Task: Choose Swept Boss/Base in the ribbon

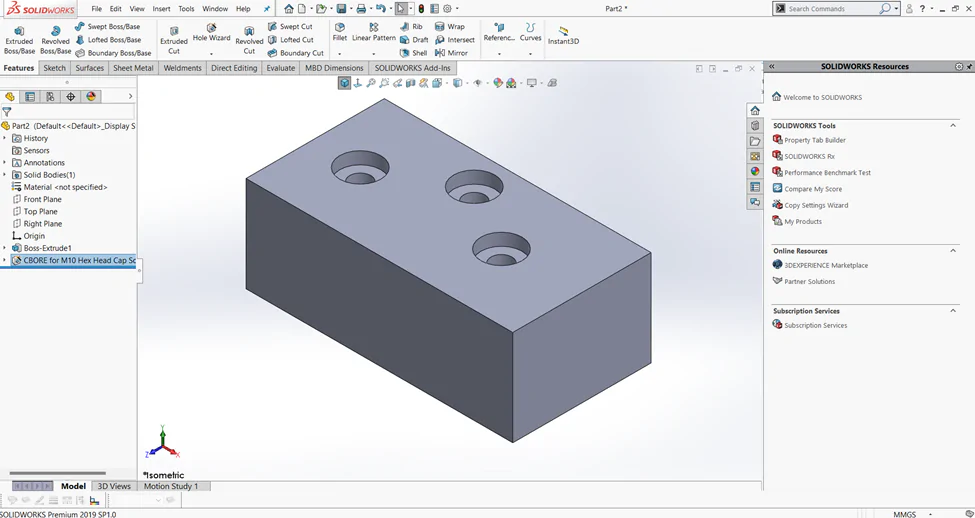Action: [x=108, y=27]
